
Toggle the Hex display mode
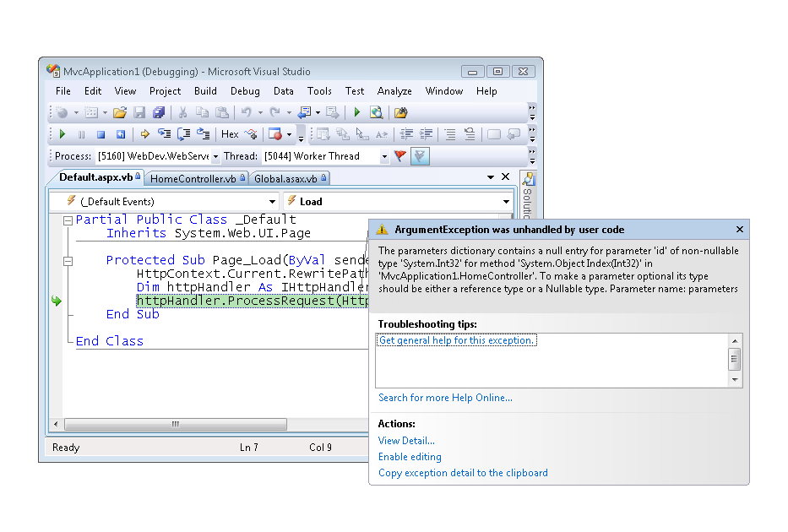[230, 133]
